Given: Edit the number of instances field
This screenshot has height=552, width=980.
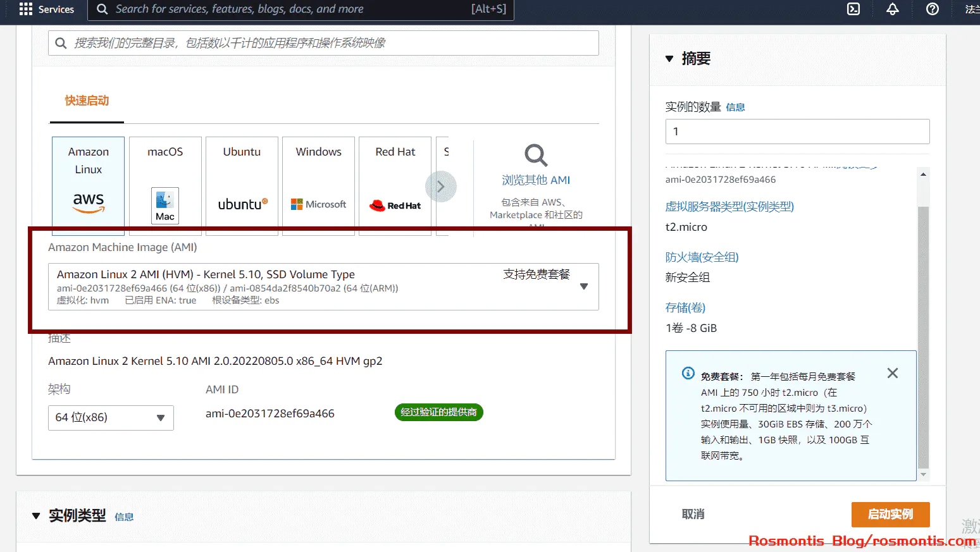Looking at the screenshot, I should click(x=797, y=132).
